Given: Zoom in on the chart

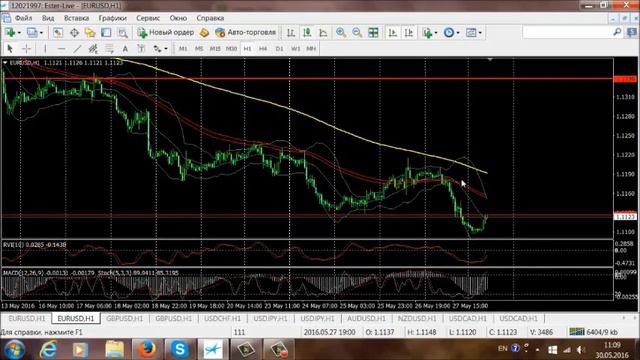Looking at the screenshot, I should pos(341,33).
